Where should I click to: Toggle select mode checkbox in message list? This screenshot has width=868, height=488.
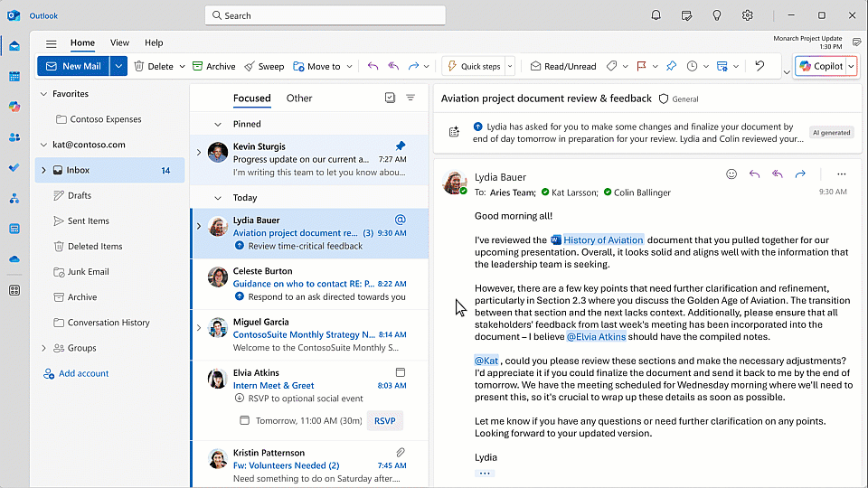390,98
